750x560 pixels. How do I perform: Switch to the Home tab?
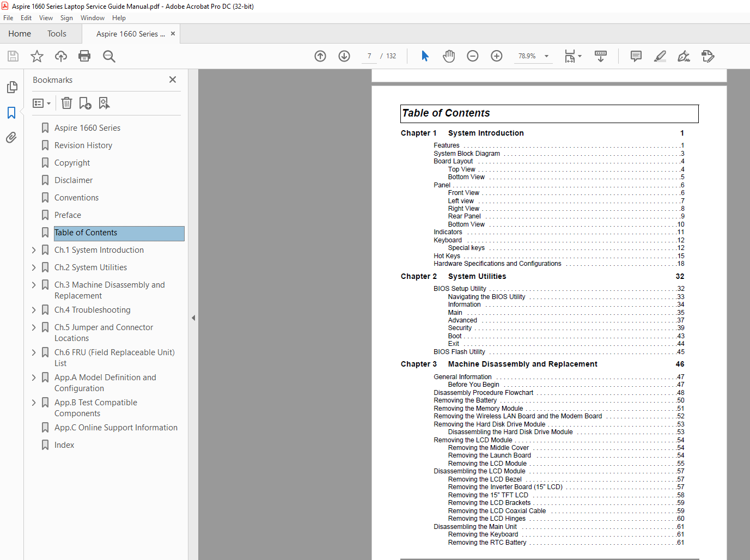pos(20,34)
